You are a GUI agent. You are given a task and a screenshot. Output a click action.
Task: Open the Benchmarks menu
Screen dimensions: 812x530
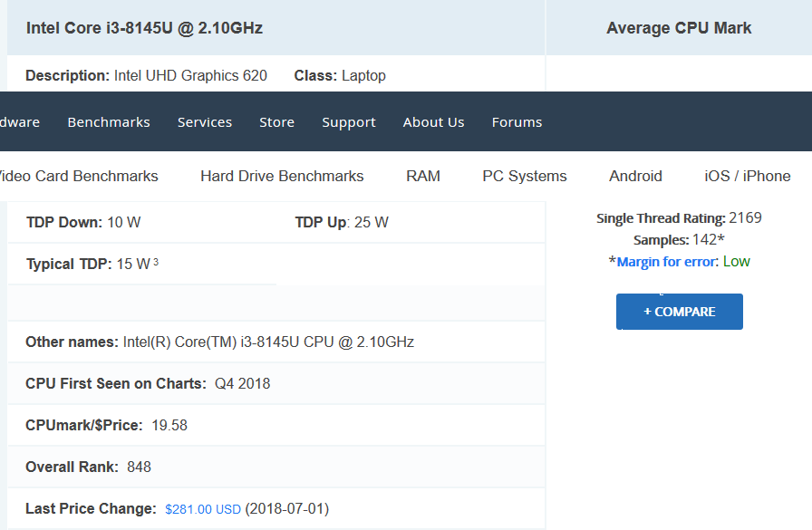pos(109,122)
